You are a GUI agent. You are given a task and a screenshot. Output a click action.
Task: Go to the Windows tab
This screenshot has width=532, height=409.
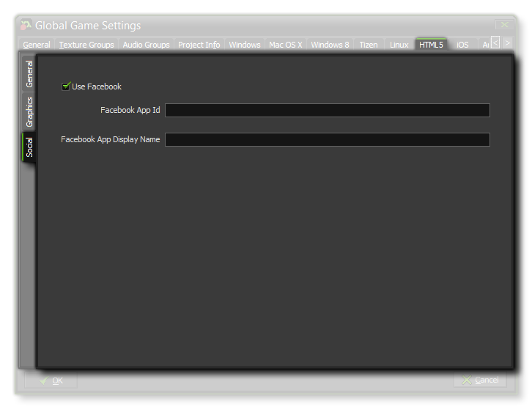pyautogui.click(x=244, y=45)
